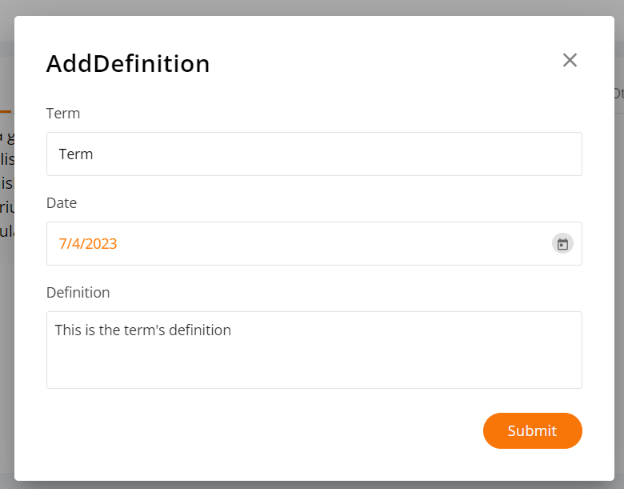Click the AddDefinition dialog heading
The width and height of the screenshot is (624, 489).
[x=128, y=64]
